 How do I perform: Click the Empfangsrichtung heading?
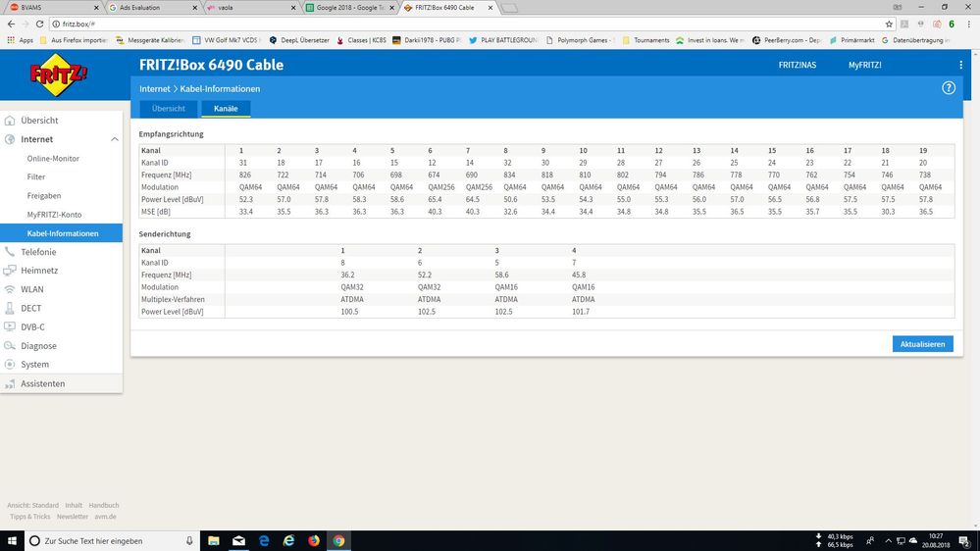click(x=172, y=134)
